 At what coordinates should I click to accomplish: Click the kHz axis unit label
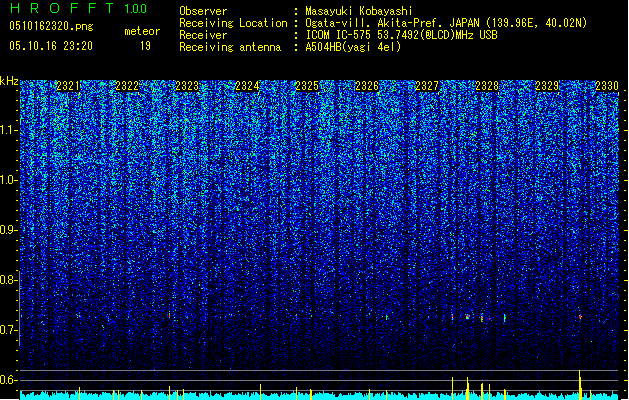pyautogui.click(x=9, y=81)
